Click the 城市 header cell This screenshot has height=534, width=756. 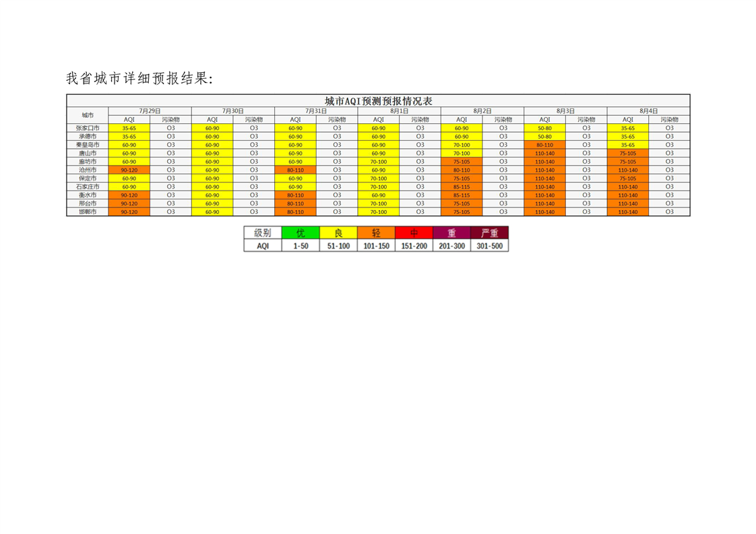(88, 115)
